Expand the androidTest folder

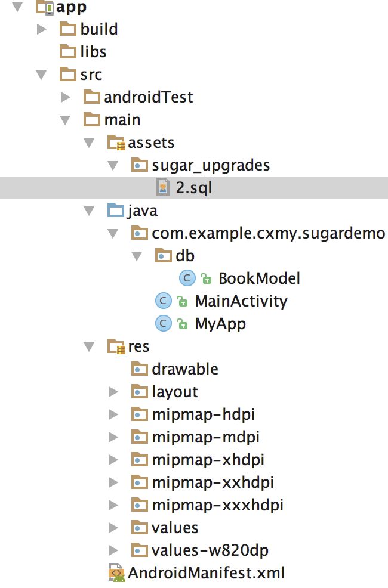(66, 97)
